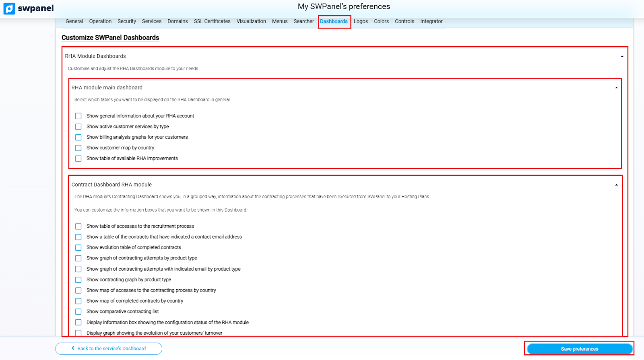Open the Dashboards tab
Viewport: 644px width, 360px height.
(334, 21)
